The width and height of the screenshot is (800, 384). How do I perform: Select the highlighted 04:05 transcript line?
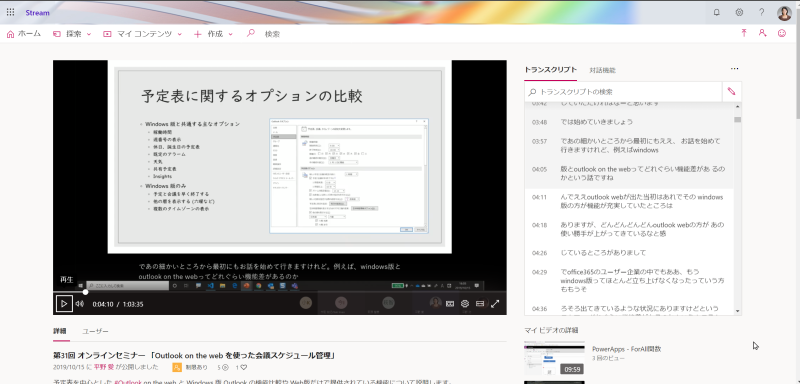(629, 173)
